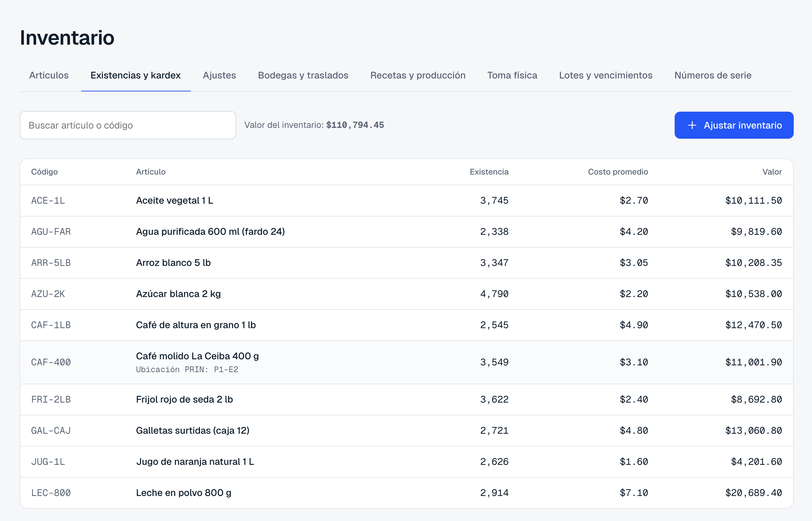The width and height of the screenshot is (812, 521).
Task: Open Bodegas y traslados tab
Action: pyautogui.click(x=303, y=75)
